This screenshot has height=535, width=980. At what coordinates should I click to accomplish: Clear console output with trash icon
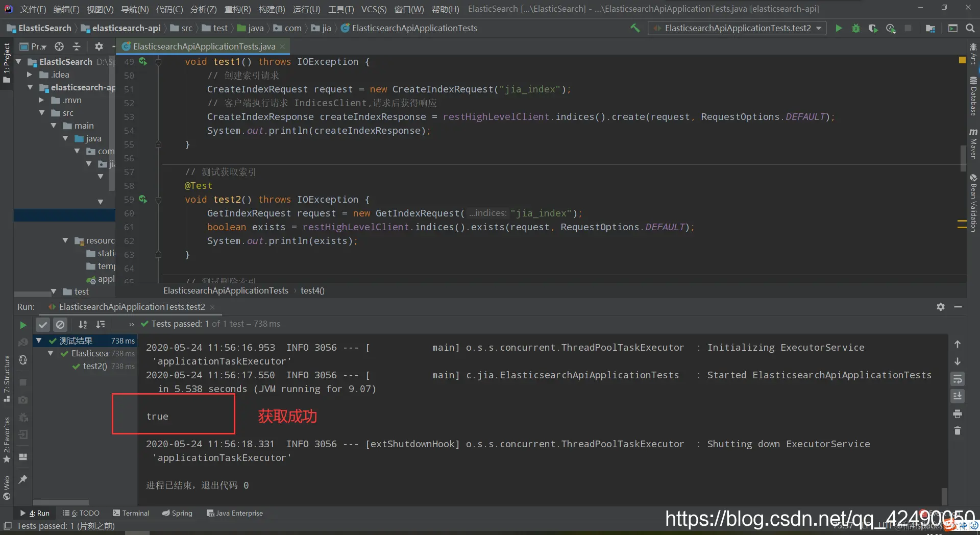pyautogui.click(x=958, y=431)
